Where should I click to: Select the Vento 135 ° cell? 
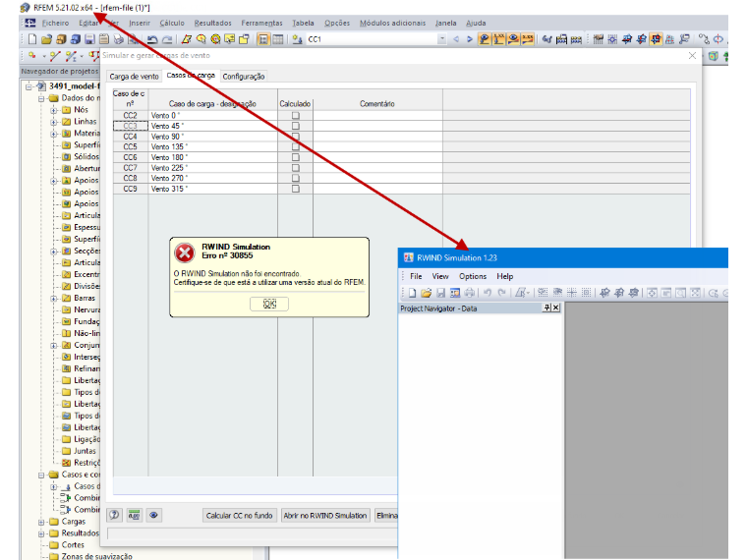point(213,146)
